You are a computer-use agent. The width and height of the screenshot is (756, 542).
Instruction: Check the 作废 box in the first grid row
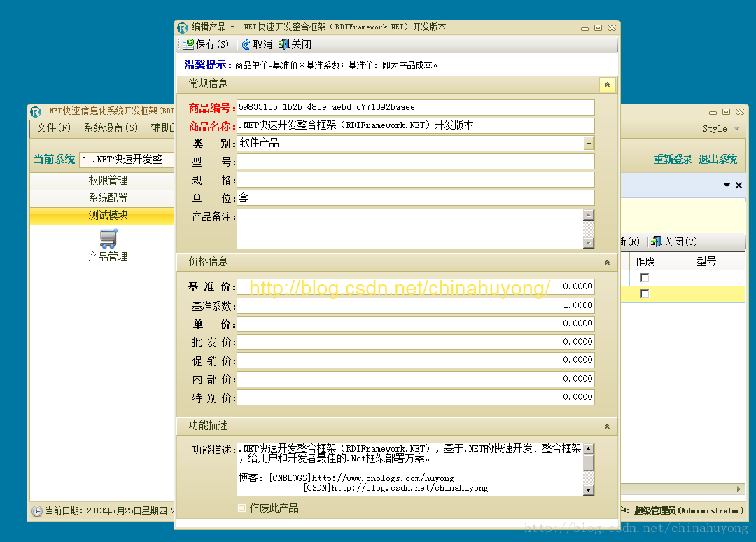(x=645, y=277)
